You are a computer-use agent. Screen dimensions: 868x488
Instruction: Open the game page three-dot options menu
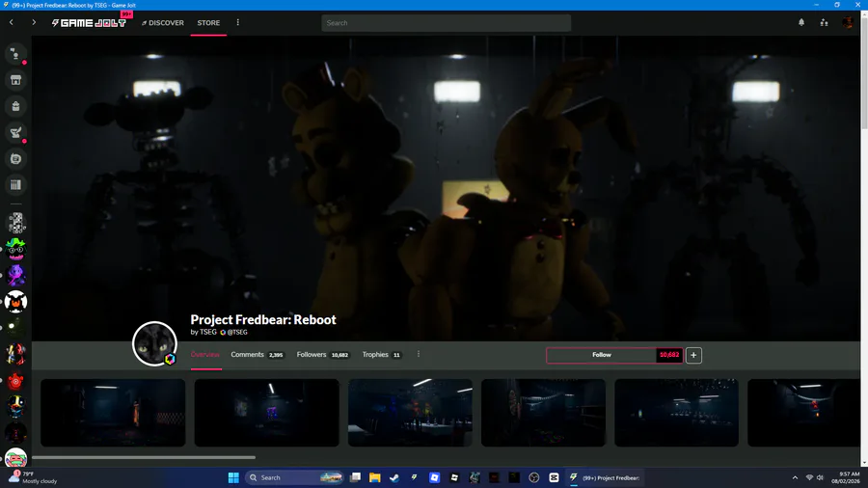click(419, 354)
